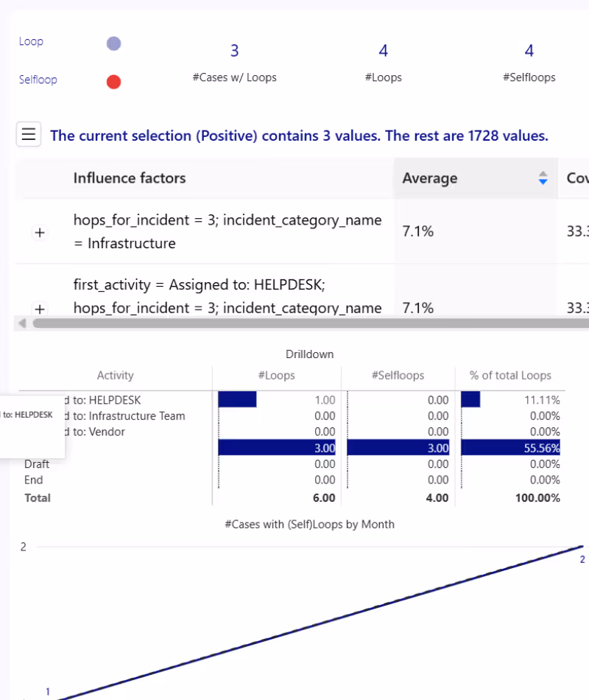Viewport: 589px width, 700px height.
Task: Click the highlighted 55.56% bar
Action: pos(511,447)
